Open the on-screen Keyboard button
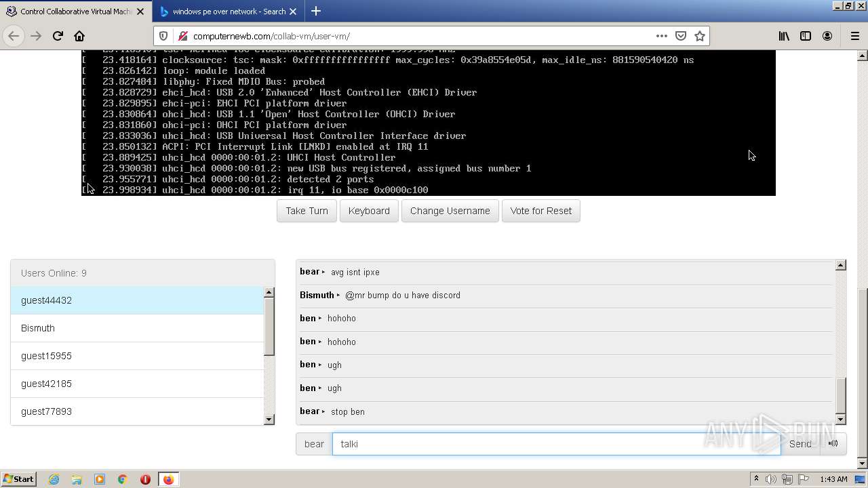 369,211
